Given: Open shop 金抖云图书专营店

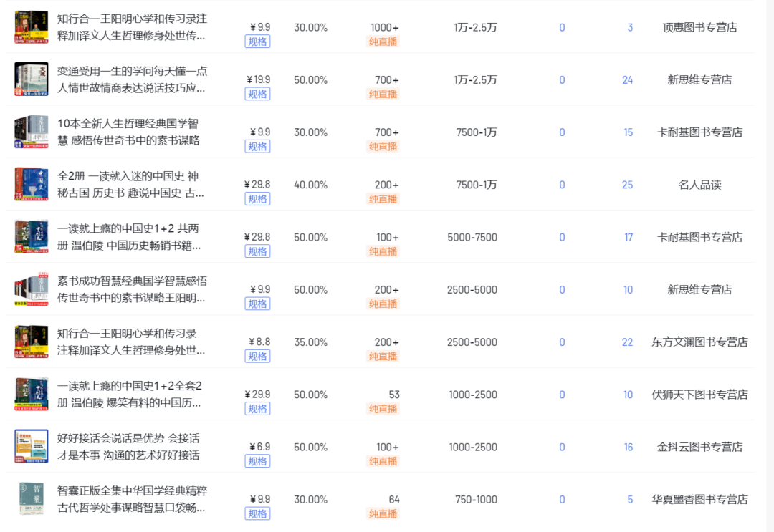Looking at the screenshot, I should [699, 448].
